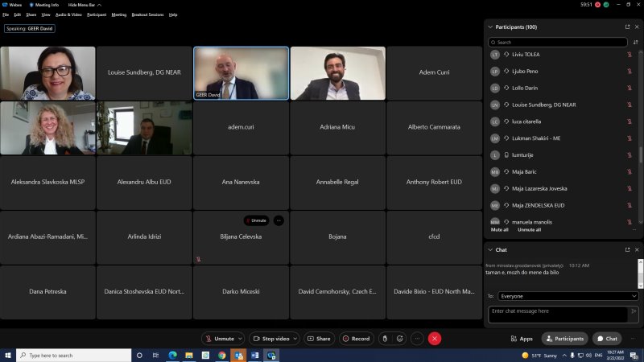Start recording with Record button

point(356,339)
